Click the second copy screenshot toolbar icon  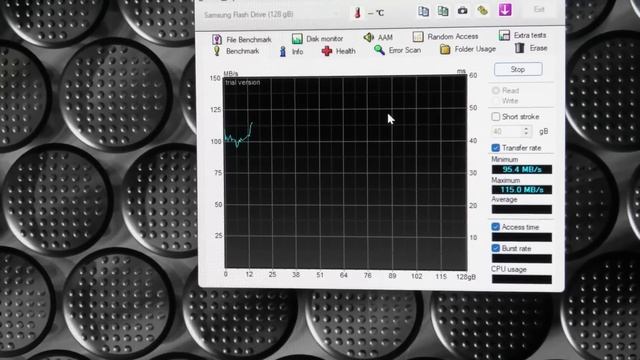point(443,11)
